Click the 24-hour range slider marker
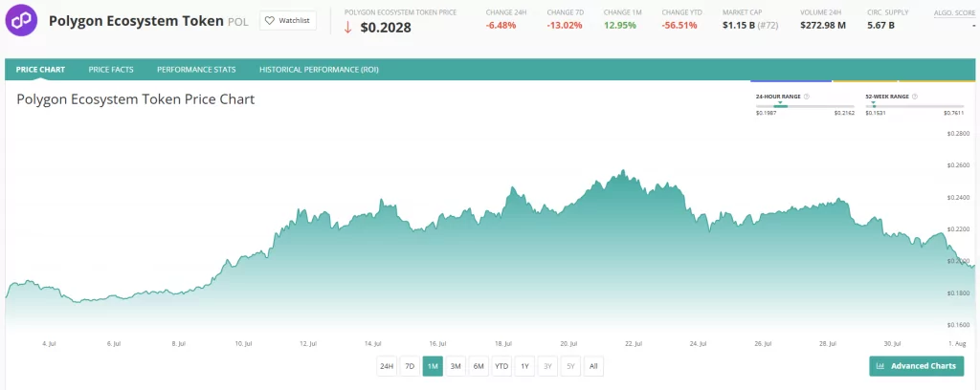The image size is (980, 390). (780, 104)
